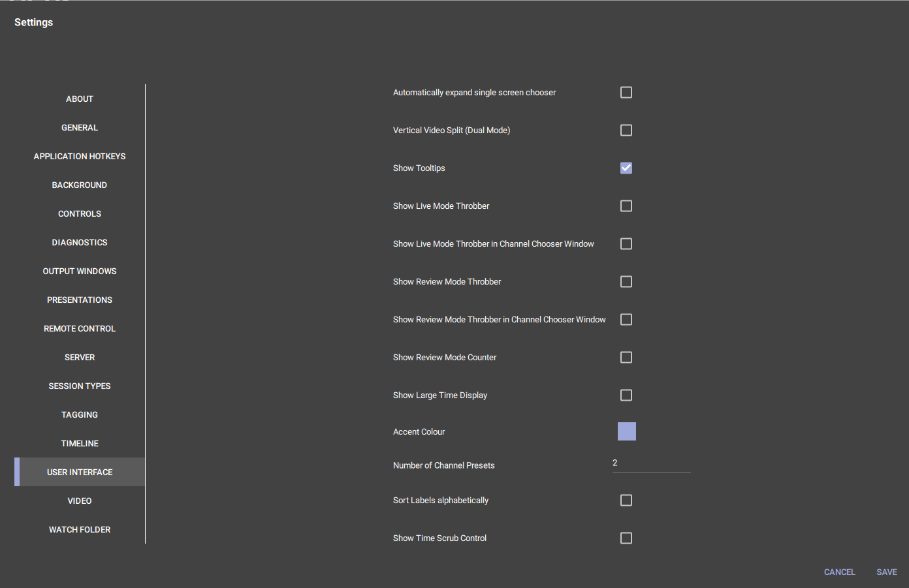Open the Accent Colour swatch picker

coord(627,431)
